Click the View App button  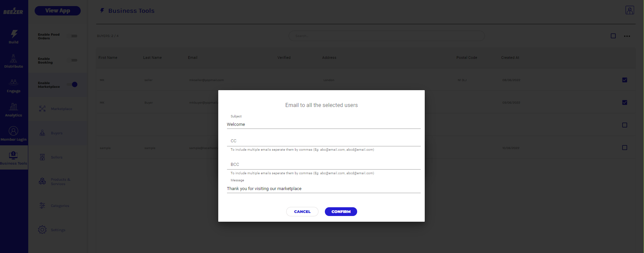(58, 11)
